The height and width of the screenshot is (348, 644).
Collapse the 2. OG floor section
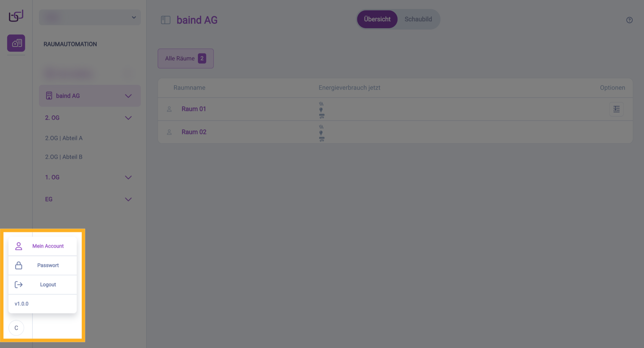click(x=128, y=118)
